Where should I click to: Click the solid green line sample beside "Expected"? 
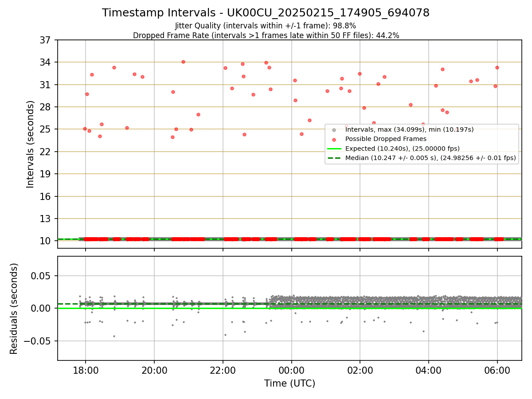(x=334, y=149)
